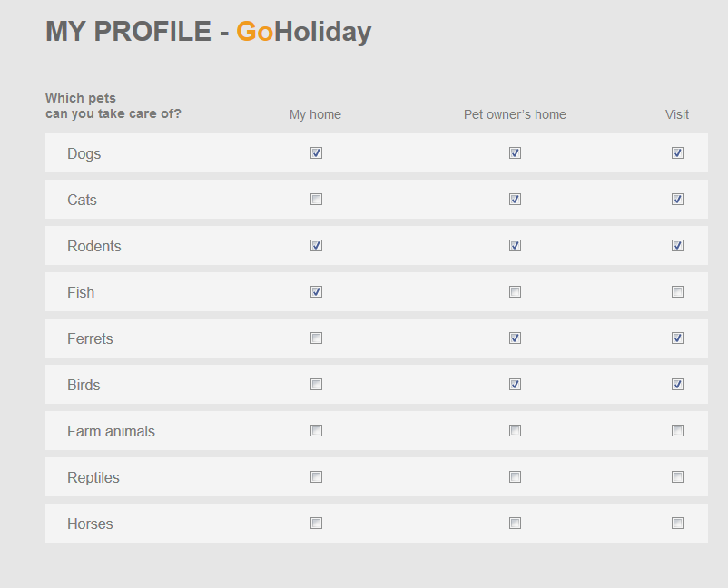Viewport: 728px width, 588px height.
Task: Enable the Farm animals Visit checkbox
Action: point(677,431)
